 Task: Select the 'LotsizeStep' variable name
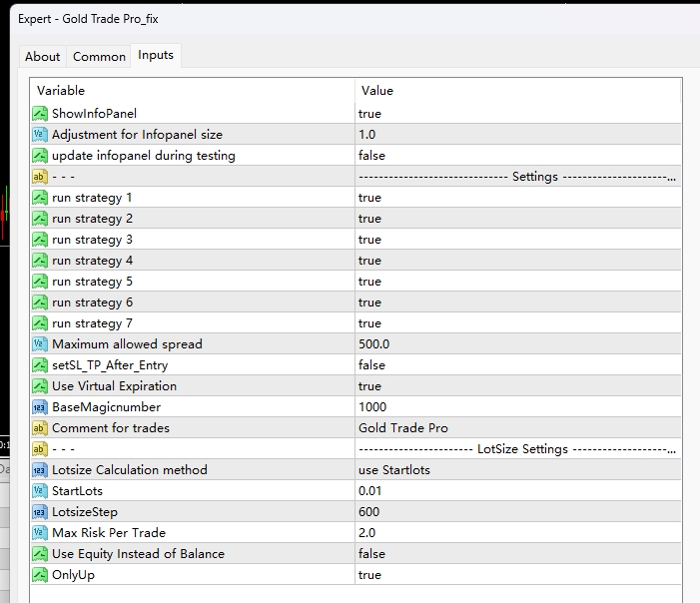(x=85, y=512)
